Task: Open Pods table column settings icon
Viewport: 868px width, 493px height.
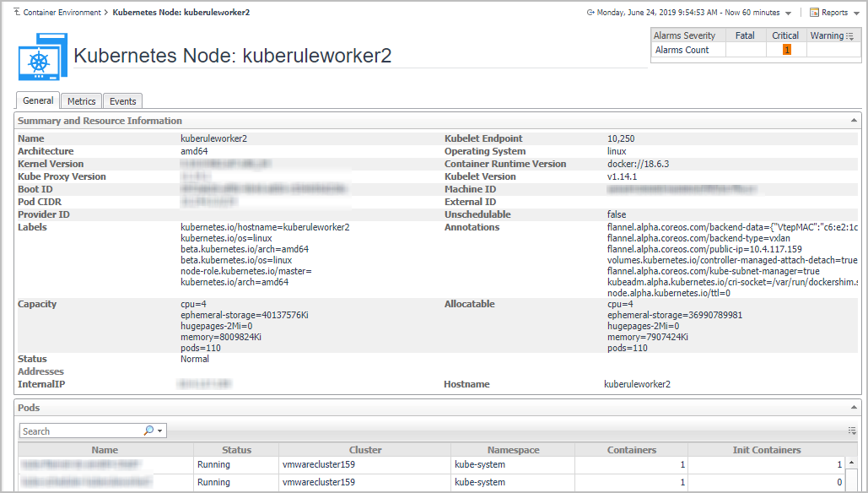Action: 852,431
